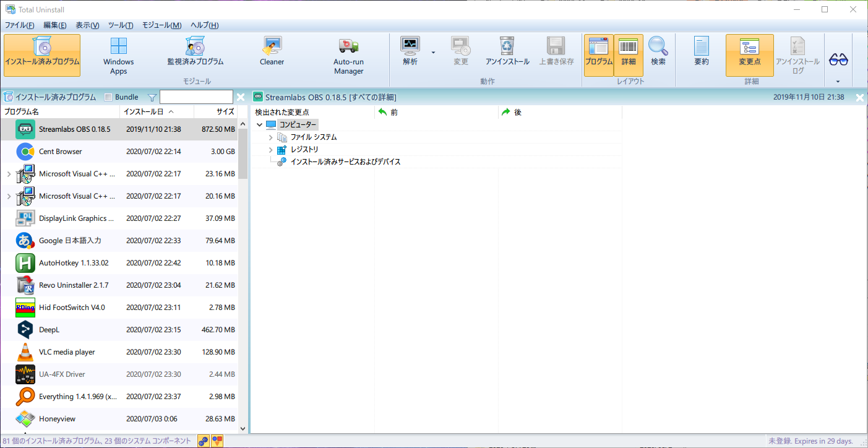868x448 pixels.
Task: Click the filter funnel icon
Action: pos(152,97)
